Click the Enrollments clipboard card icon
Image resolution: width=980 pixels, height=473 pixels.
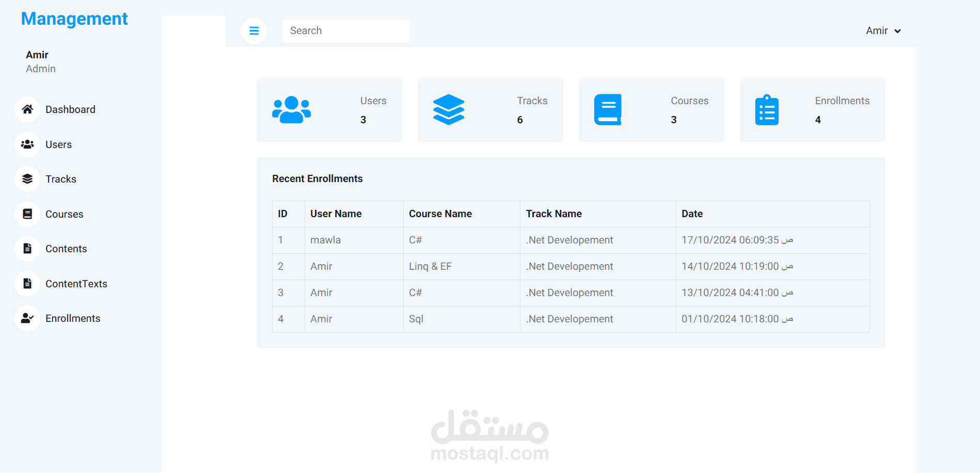coord(767,110)
